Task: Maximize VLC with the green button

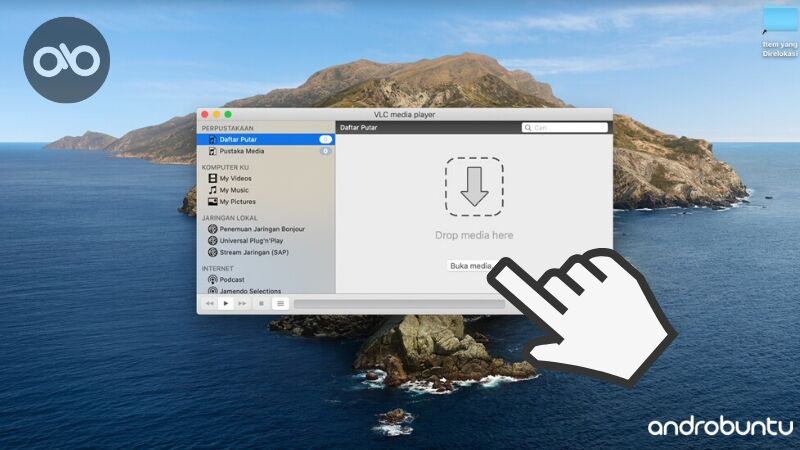Action: tap(228, 115)
